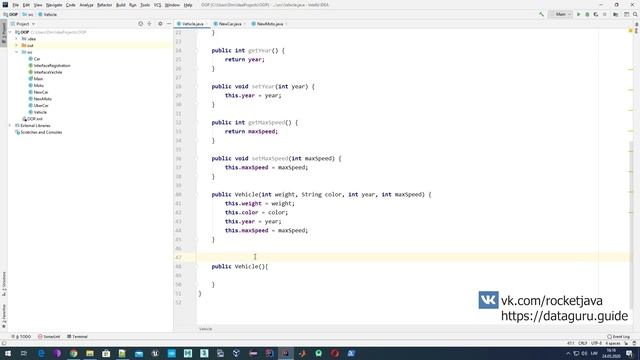Open Microsoft Edge from the taskbar
640x360 pixels.
tap(41, 353)
